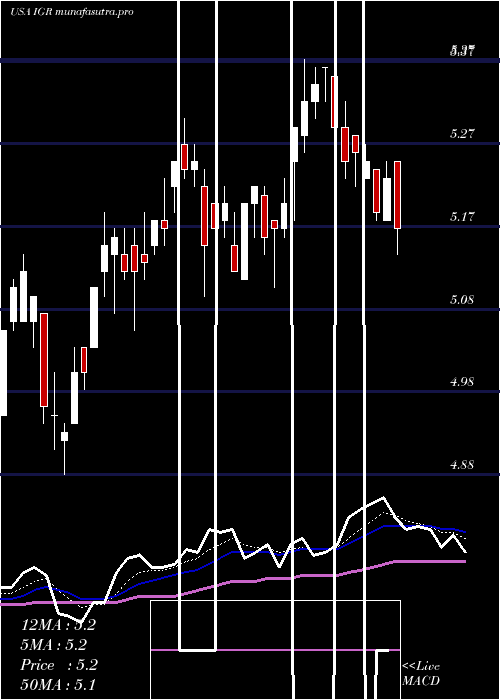Viewport: 500px width, 700px height.
Task: Click the large red candle near 5.08 level
Action: [x=44, y=360]
